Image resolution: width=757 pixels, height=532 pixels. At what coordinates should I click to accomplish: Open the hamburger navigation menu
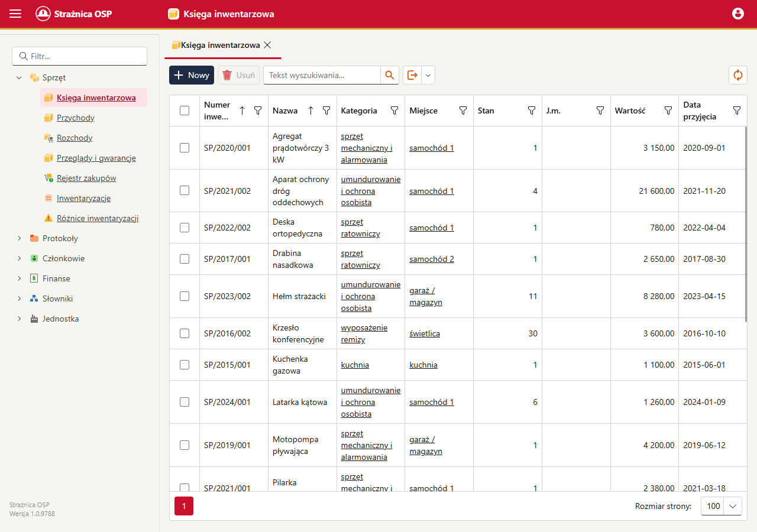click(x=15, y=14)
